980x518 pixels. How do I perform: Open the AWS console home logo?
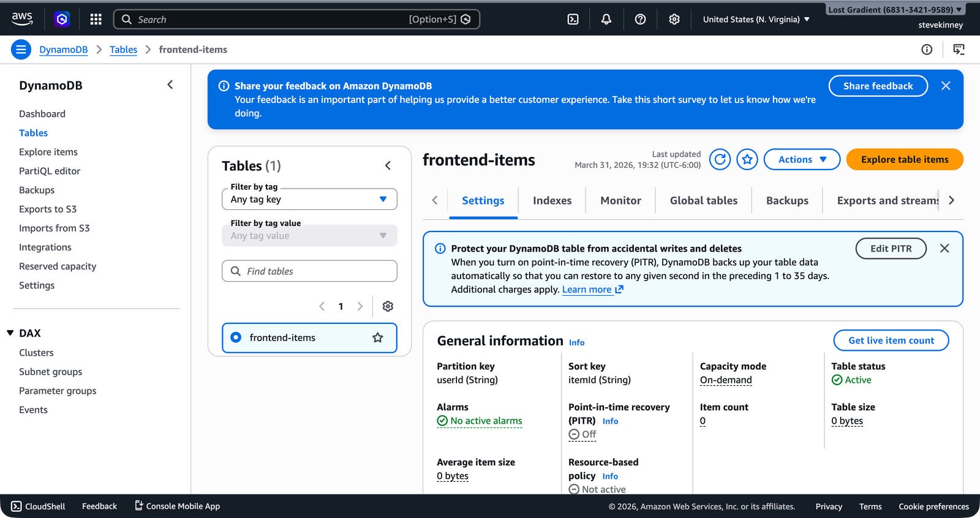pos(22,19)
